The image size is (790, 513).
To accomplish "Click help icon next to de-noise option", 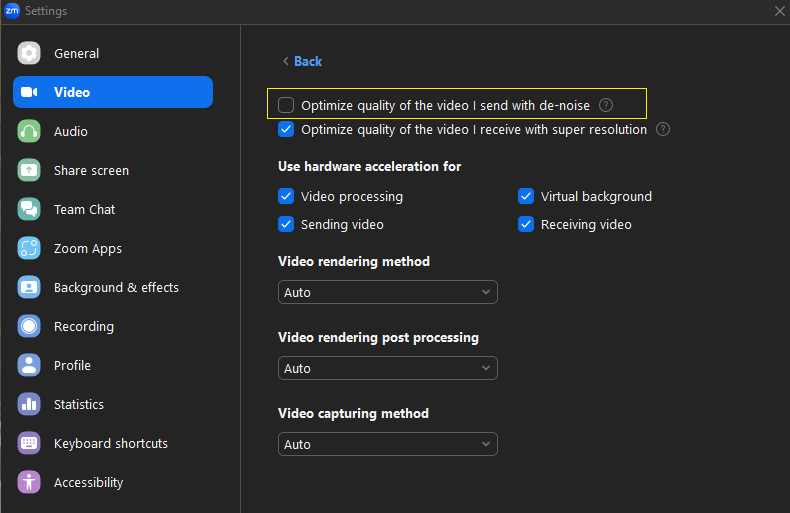I will click(605, 104).
